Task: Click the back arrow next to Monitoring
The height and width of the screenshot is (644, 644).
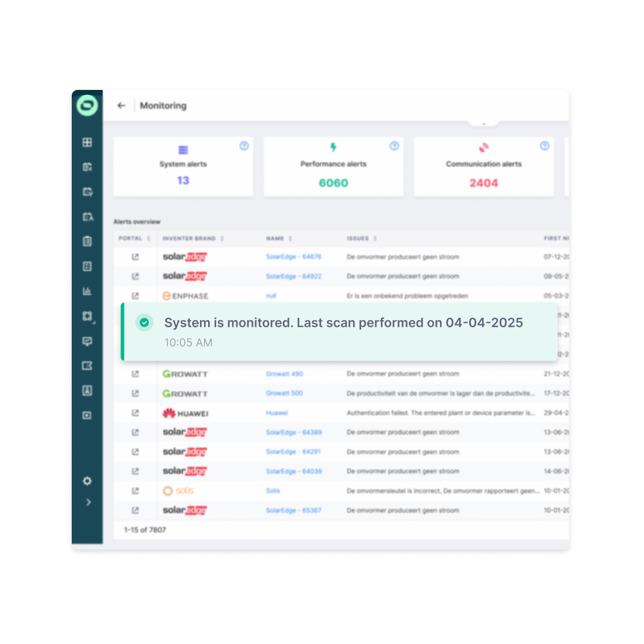Action: [121, 106]
